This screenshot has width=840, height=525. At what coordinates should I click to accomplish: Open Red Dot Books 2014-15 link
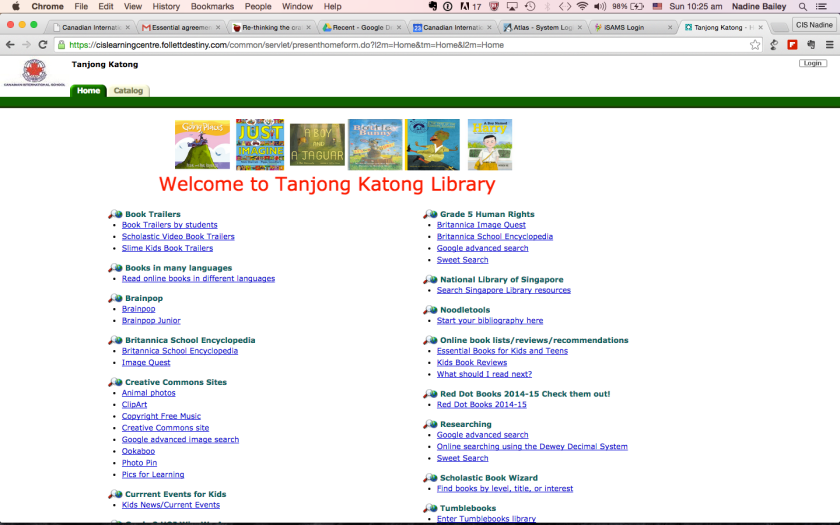481,405
